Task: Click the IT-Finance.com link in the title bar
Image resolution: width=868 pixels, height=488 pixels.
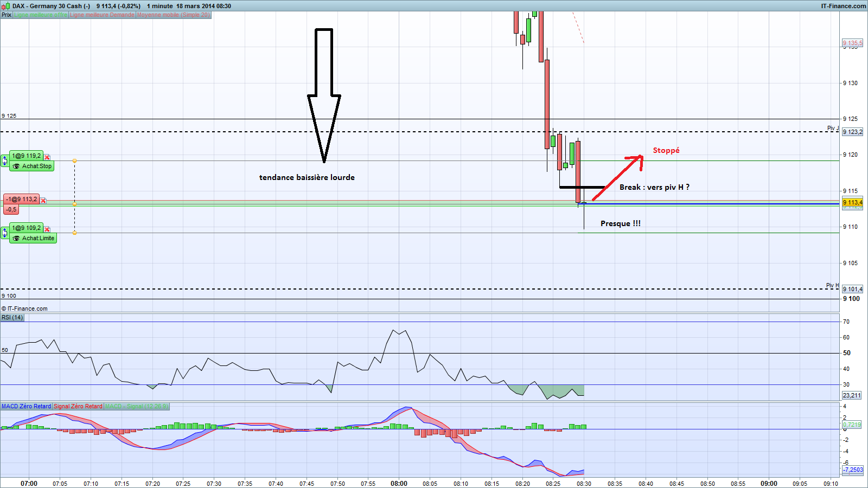Action: pos(844,6)
